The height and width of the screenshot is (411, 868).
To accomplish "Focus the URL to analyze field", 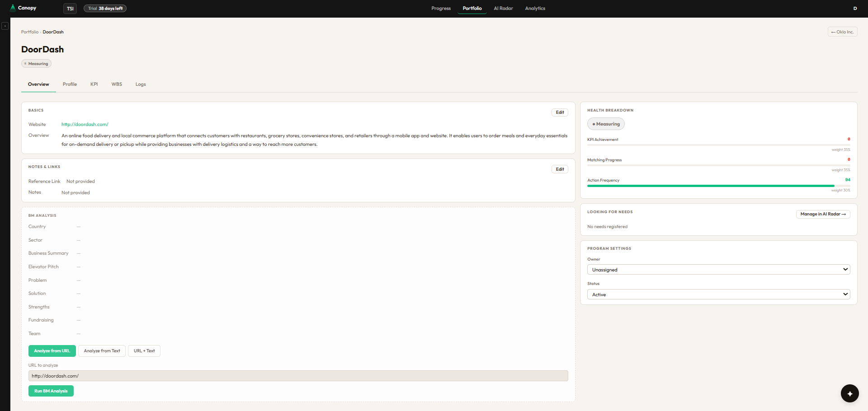I will click(x=298, y=376).
